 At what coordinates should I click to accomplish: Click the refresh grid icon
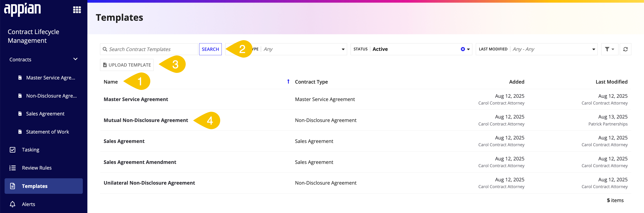click(625, 49)
